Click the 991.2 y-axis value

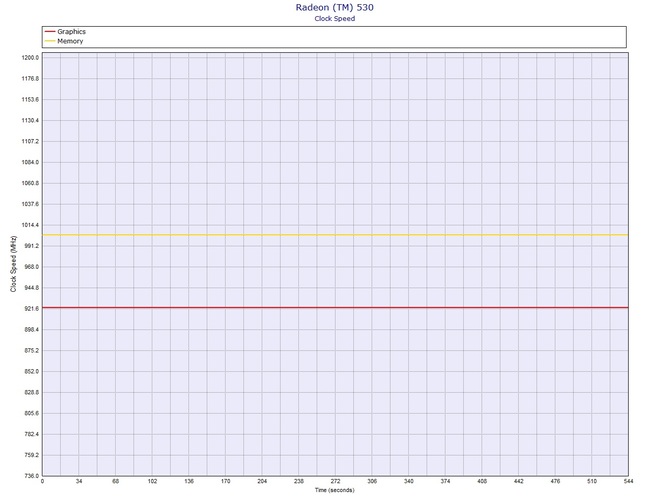click(x=31, y=246)
